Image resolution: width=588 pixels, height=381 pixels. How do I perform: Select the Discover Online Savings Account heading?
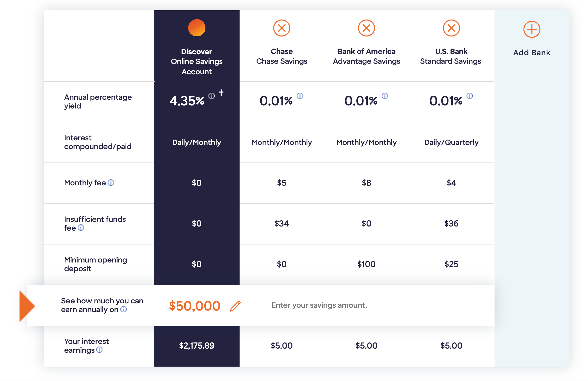coord(197,61)
